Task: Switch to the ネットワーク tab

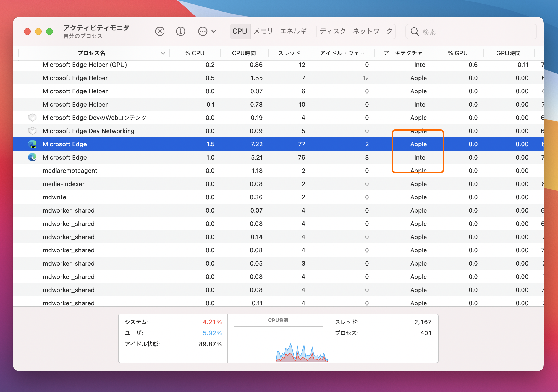Action: [373, 31]
